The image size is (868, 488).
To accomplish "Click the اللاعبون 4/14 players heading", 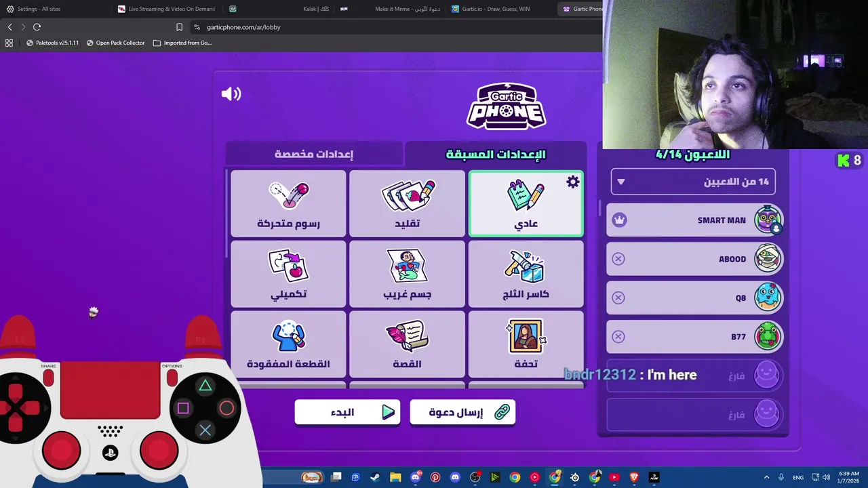I will click(693, 155).
